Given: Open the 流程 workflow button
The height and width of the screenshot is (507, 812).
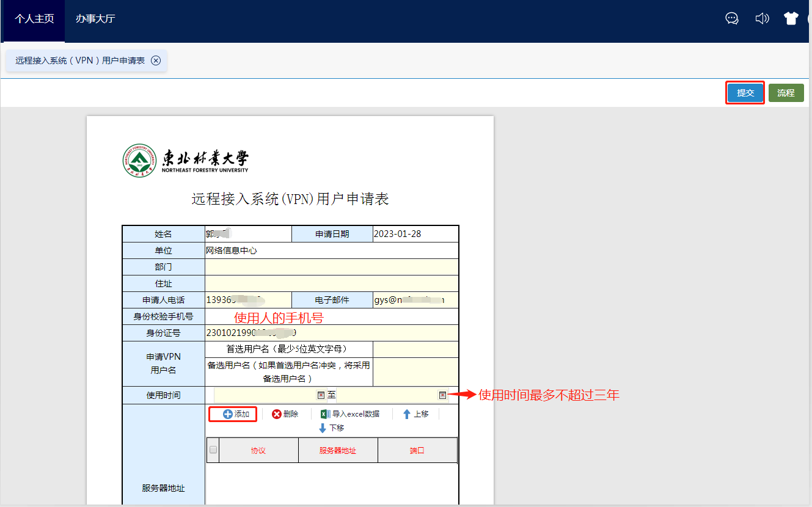Looking at the screenshot, I should point(786,93).
